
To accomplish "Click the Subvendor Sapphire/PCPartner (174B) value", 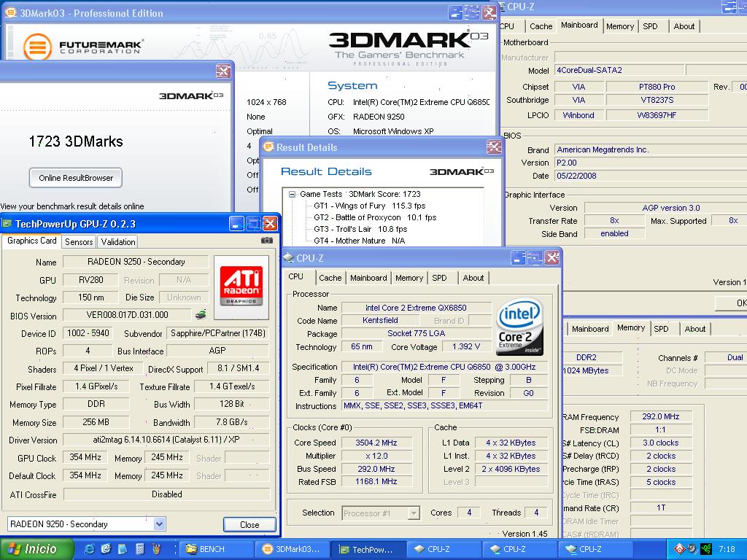I will (x=217, y=332).
